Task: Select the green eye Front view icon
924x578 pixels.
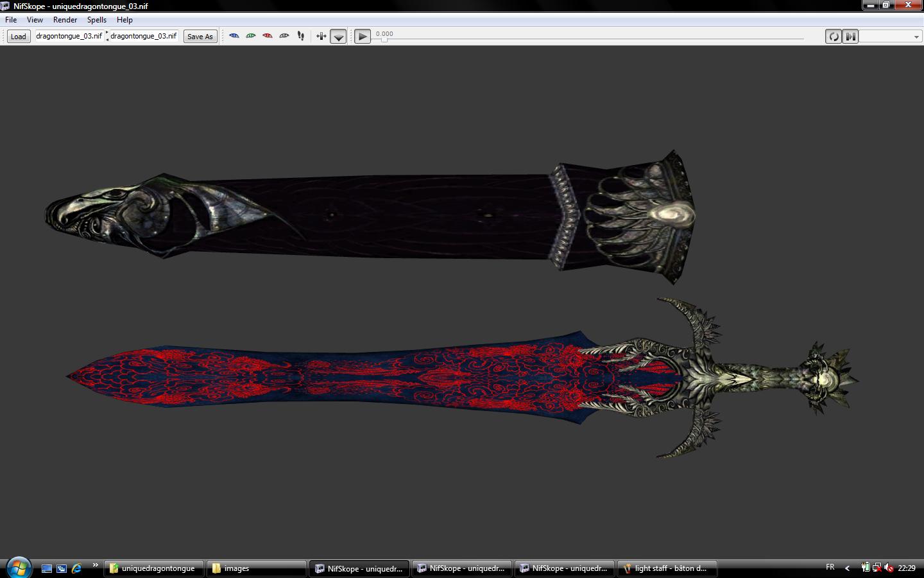Action: pos(251,36)
